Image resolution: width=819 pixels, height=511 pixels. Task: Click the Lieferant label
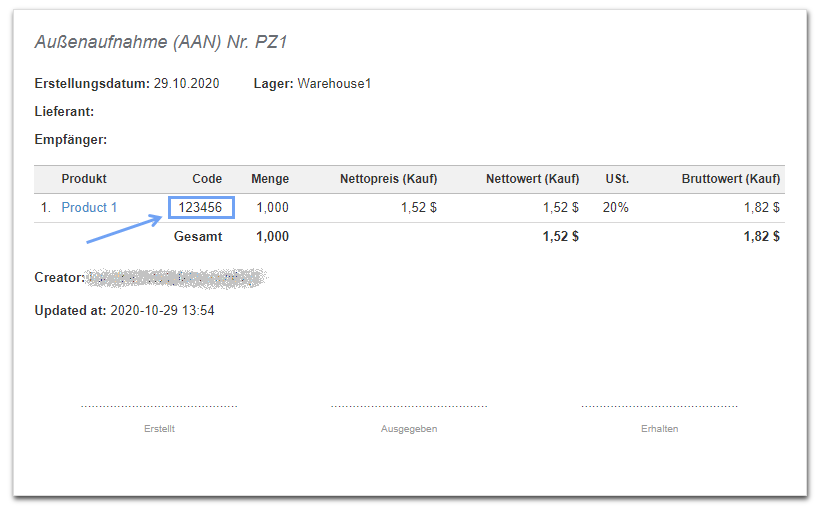64,111
